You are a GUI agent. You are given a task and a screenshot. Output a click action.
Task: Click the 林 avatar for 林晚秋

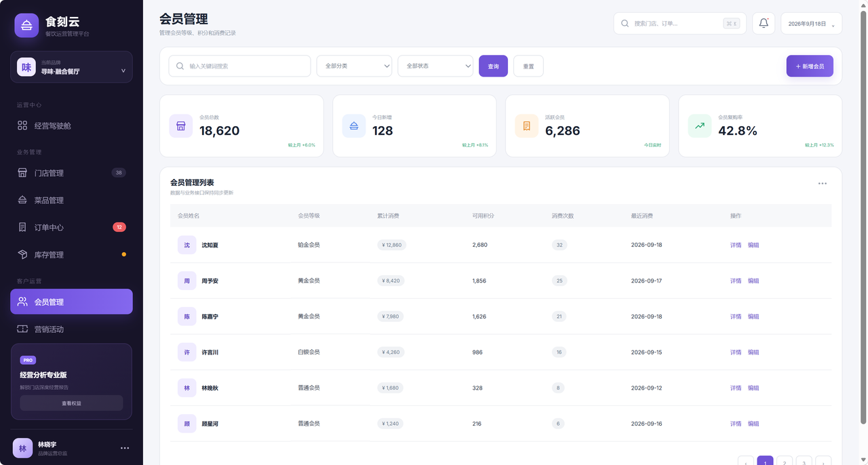pos(187,388)
